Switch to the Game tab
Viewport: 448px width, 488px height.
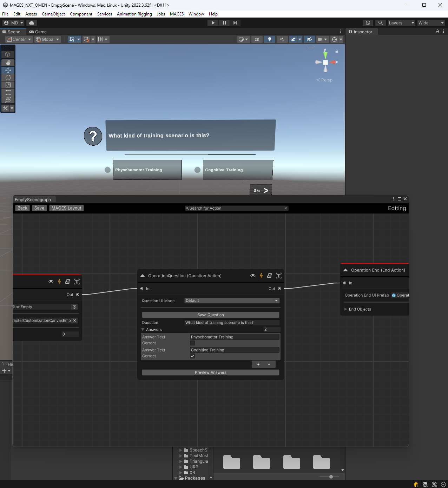click(38, 32)
